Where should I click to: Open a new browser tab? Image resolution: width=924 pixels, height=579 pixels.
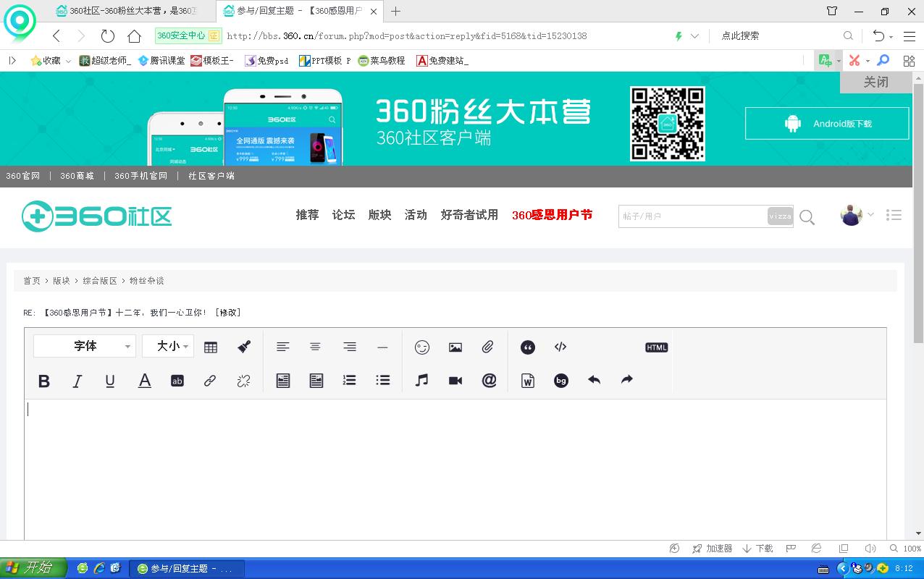pos(395,11)
